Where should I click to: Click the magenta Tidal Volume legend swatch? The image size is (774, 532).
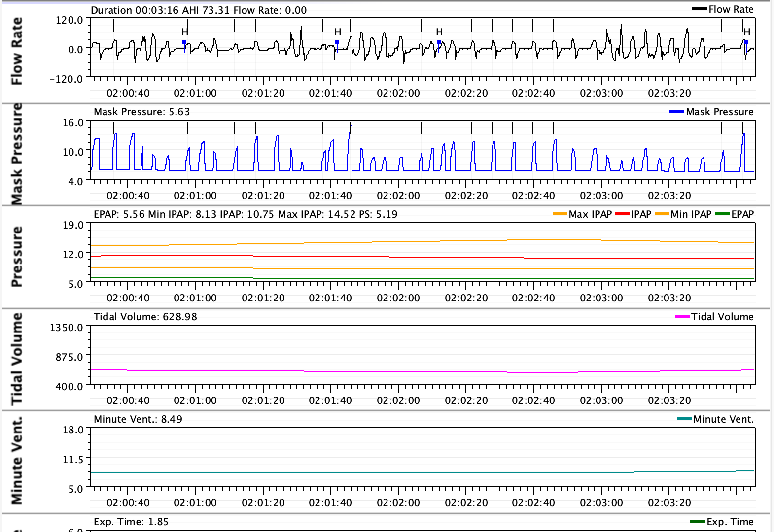(x=683, y=317)
